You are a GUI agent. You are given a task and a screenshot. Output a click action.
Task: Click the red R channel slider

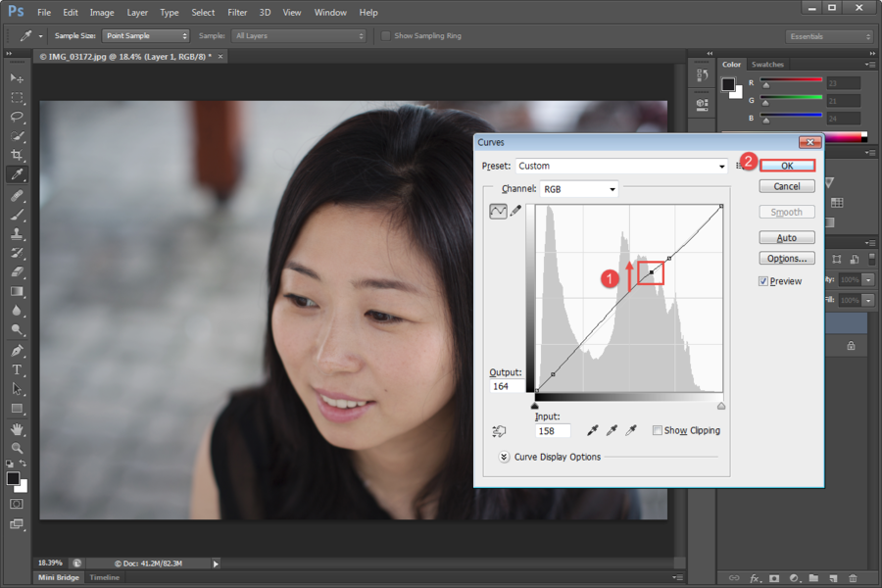coord(765,85)
